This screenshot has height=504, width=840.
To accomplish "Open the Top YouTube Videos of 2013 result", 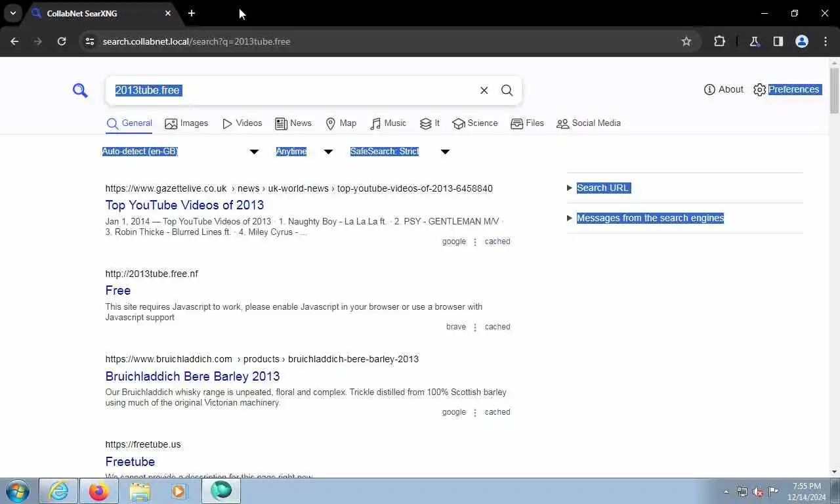I will (x=184, y=205).
